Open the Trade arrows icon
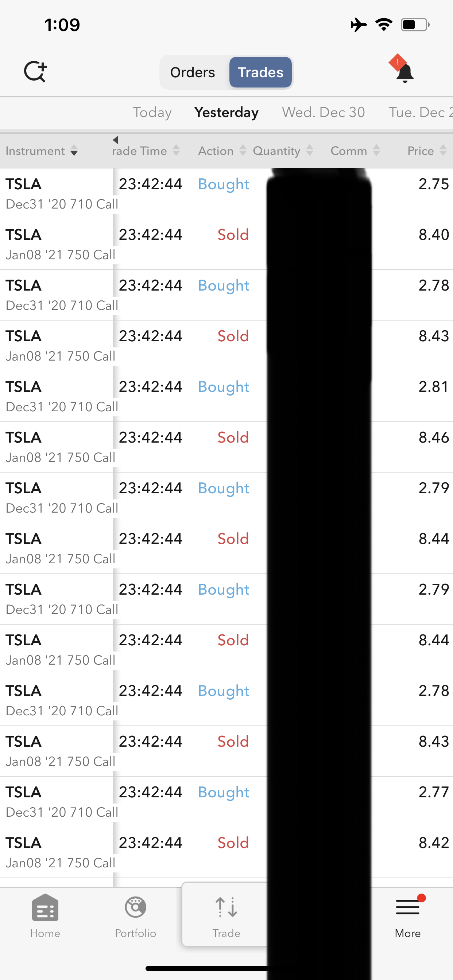This screenshot has height=980, width=453. (x=226, y=908)
